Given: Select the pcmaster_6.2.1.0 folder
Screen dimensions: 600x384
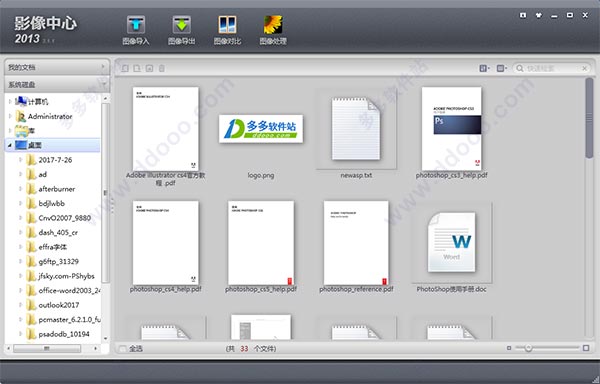Looking at the screenshot, I should [x=69, y=319].
